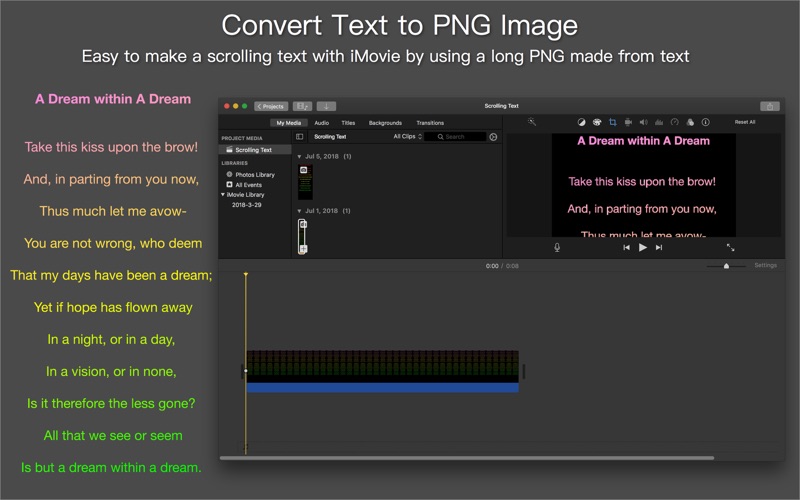Collapse the Jul 1, 2018 group

point(299,211)
